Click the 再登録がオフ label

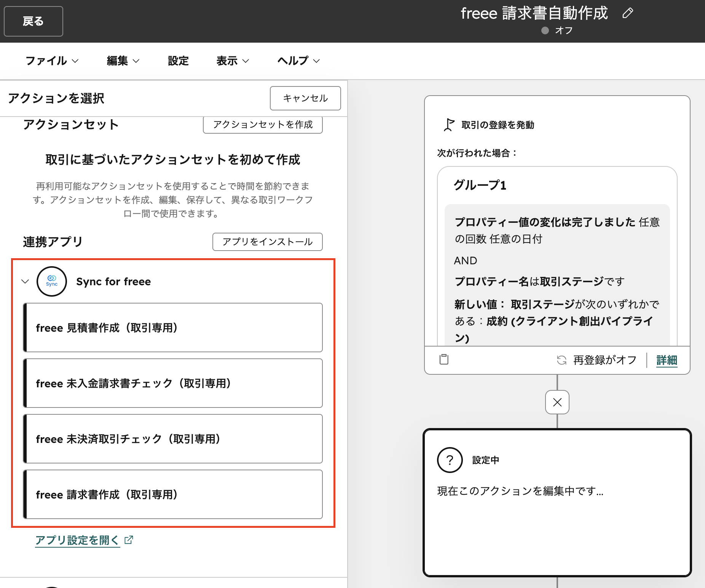pyautogui.click(x=605, y=360)
